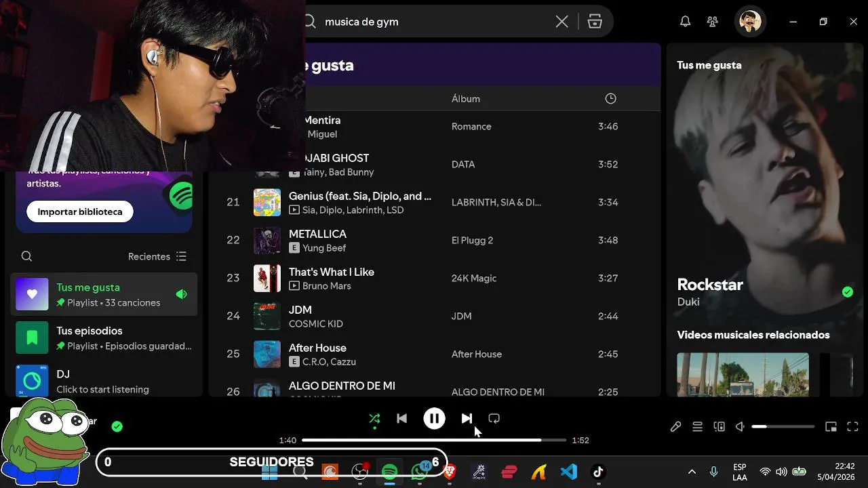This screenshot has width=868, height=488.
Task: Click the Álbum column header
Action: click(466, 99)
